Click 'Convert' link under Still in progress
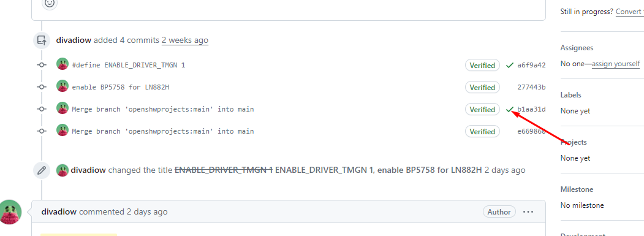Image resolution: width=644 pixels, height=236 pixels. point(629,12)
